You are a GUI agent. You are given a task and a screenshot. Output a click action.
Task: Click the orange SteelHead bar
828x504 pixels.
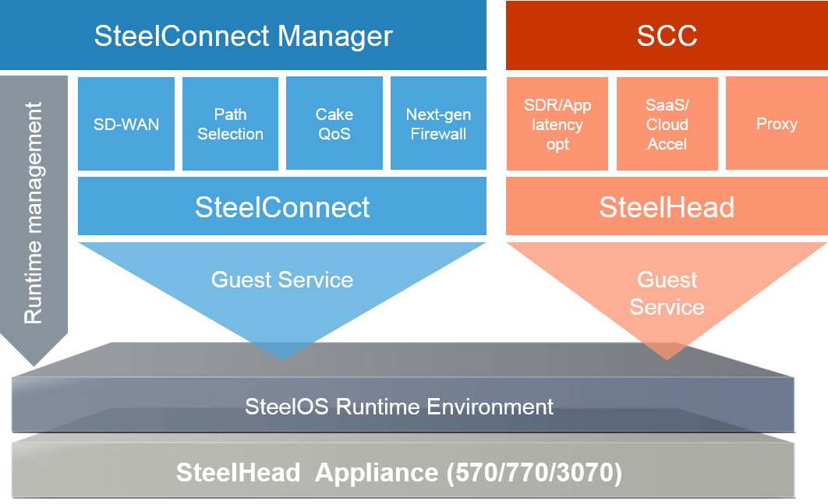(x=667, y=206)
